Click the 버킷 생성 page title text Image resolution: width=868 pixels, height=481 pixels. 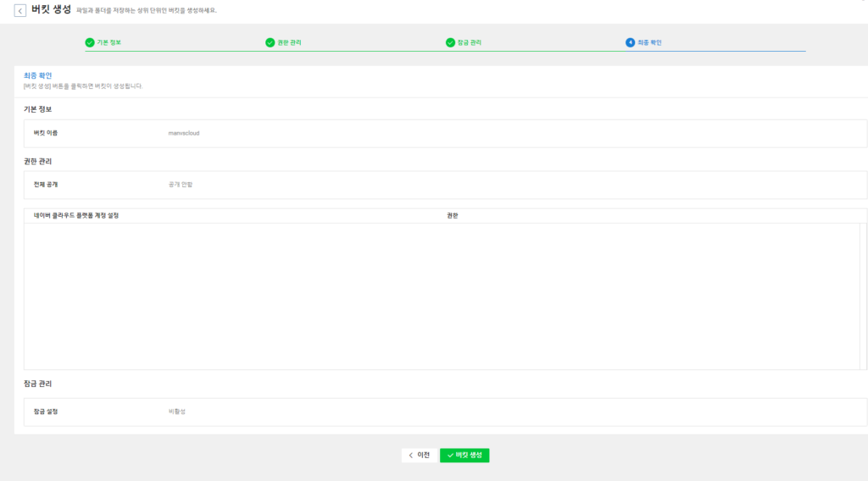[x=51, y=9]
